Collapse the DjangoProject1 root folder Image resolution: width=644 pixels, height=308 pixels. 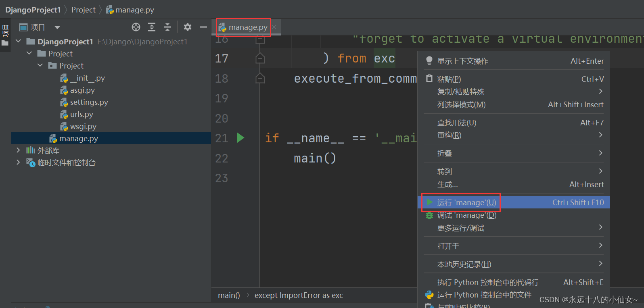point(18,41)
